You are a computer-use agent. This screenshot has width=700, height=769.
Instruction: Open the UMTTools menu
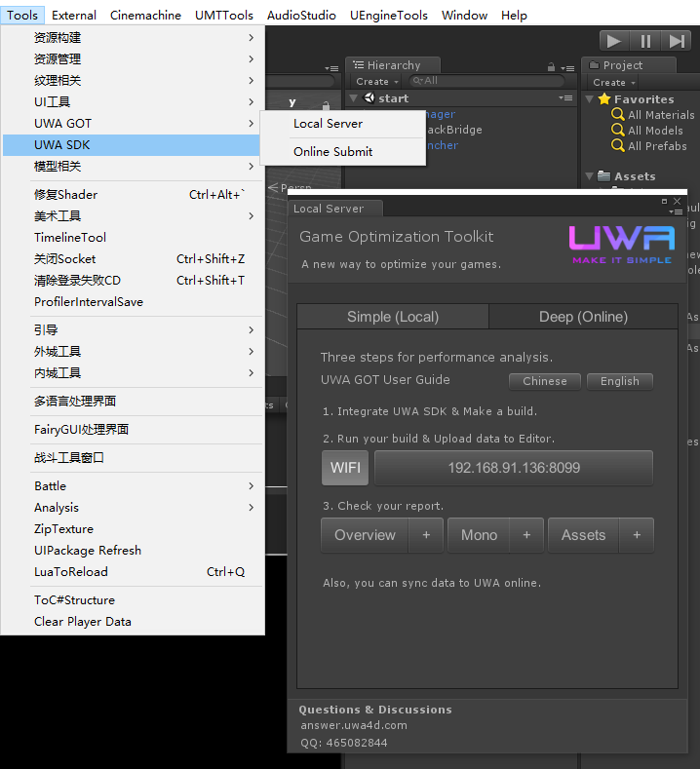[224, 16]
